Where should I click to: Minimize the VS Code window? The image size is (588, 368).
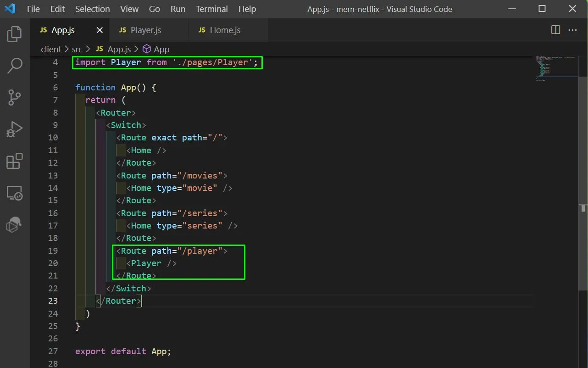[x=512, y=9]
